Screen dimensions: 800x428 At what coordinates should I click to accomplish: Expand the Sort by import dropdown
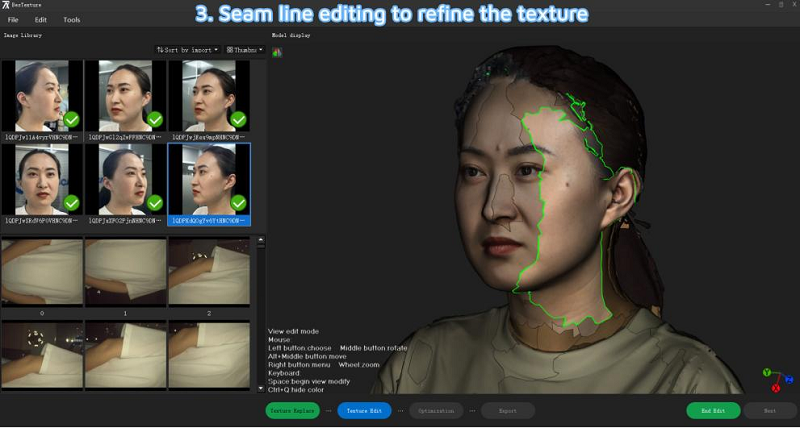188,49
